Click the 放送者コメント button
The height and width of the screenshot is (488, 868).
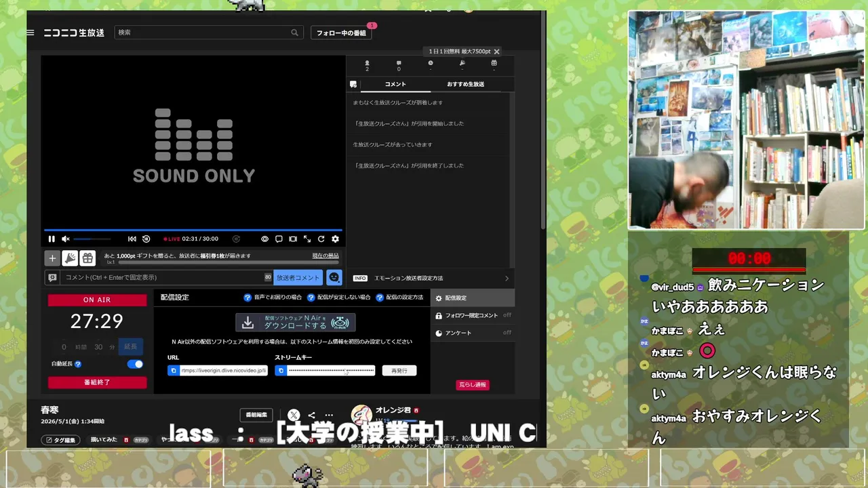point(298,277)
